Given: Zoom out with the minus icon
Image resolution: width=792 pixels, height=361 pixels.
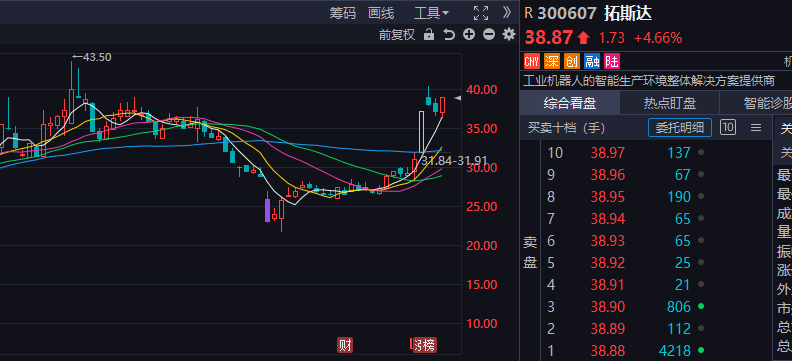Looking at the screenshot, I should click(488, 34).
